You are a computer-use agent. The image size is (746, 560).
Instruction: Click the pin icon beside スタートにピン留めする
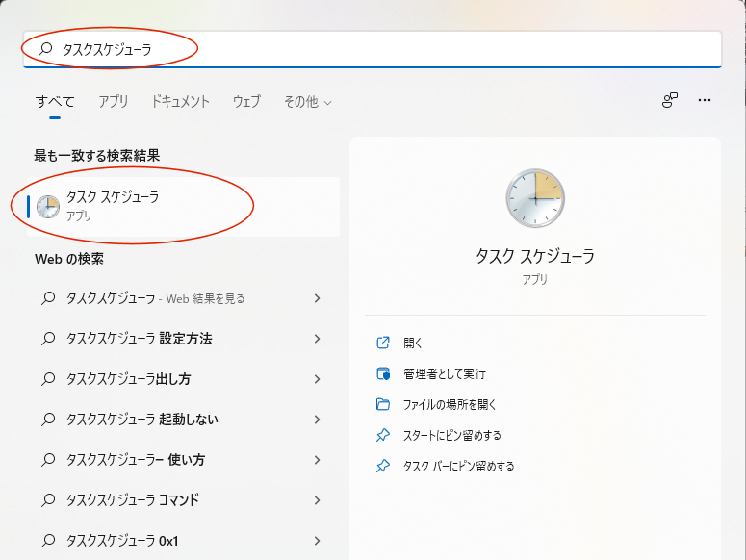click(383, 435)
